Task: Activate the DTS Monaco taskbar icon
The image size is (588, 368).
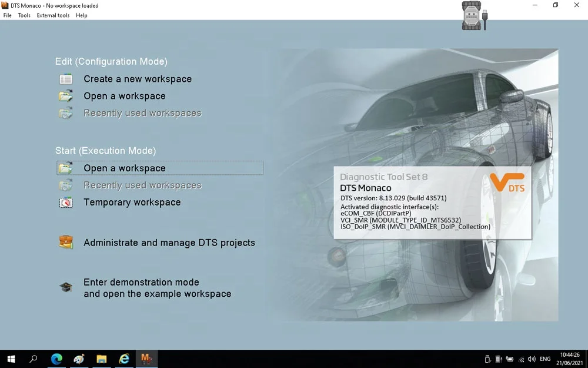Action: tap(146, 359)
